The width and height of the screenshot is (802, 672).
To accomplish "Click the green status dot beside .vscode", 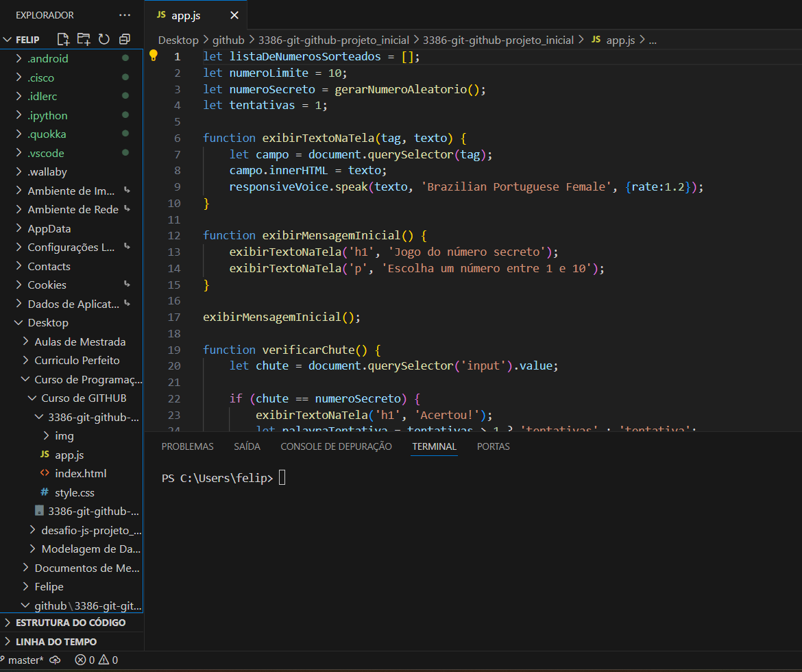I will click(x=125, y=152).
